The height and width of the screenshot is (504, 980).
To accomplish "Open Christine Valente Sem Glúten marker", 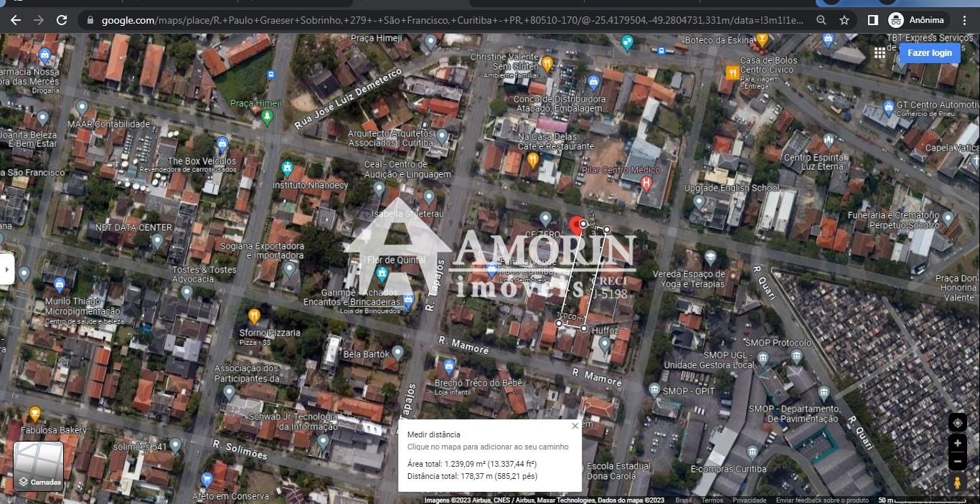I will [547, 63].
